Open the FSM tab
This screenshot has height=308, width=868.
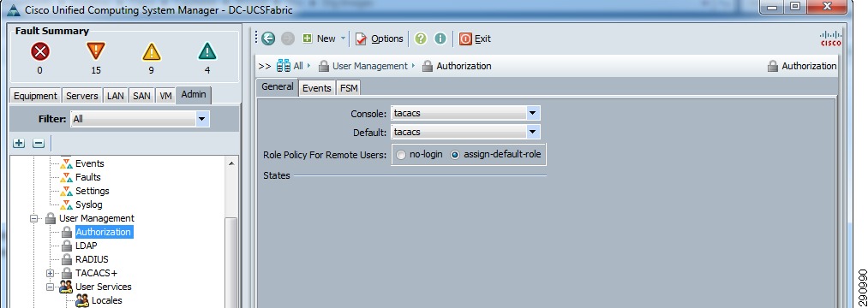click(x=349, y=88)
